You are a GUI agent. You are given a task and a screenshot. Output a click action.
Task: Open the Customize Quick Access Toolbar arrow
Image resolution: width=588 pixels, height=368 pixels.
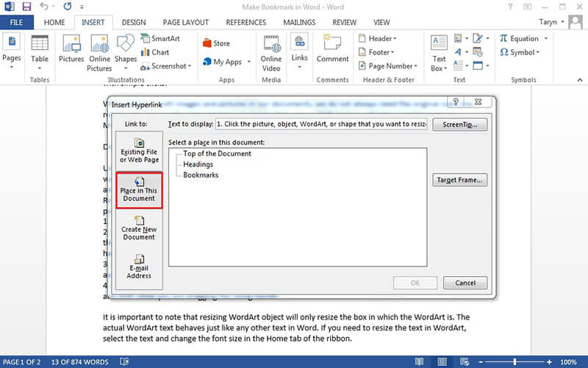pyautogui.click(x=82, y=7)
